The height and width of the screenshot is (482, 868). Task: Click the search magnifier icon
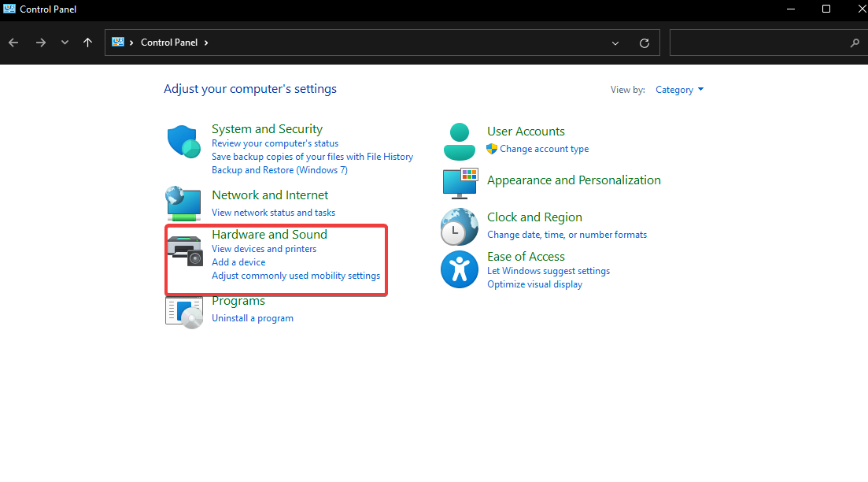tap(855, 43)
